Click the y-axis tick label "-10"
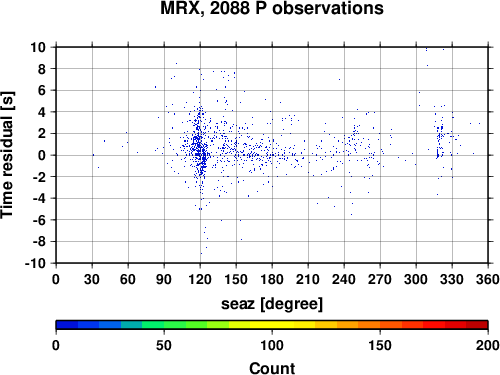The width and height of the screenshot is (500, 375). pyautogui.click(x=35, y=263)
